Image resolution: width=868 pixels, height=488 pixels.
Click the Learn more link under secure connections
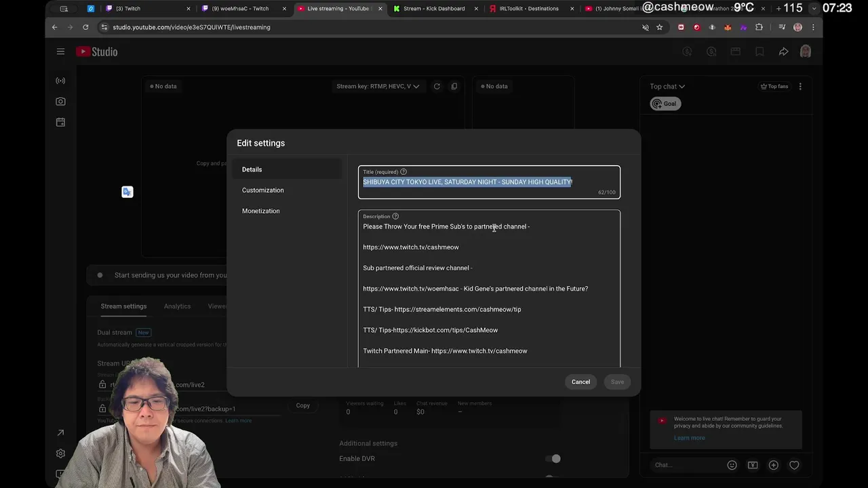coord(238,421)
